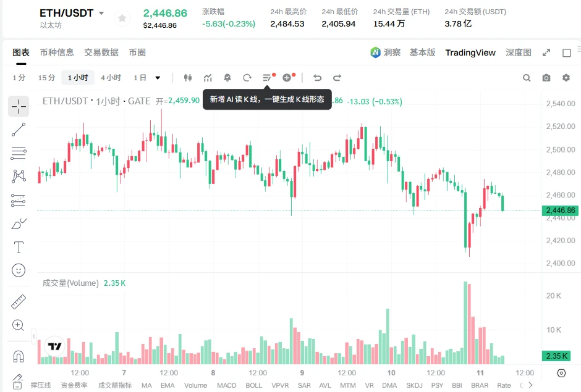Screen dimensions: 581x392
Task: Select the text annotation tool
Action: click(19, 247)
